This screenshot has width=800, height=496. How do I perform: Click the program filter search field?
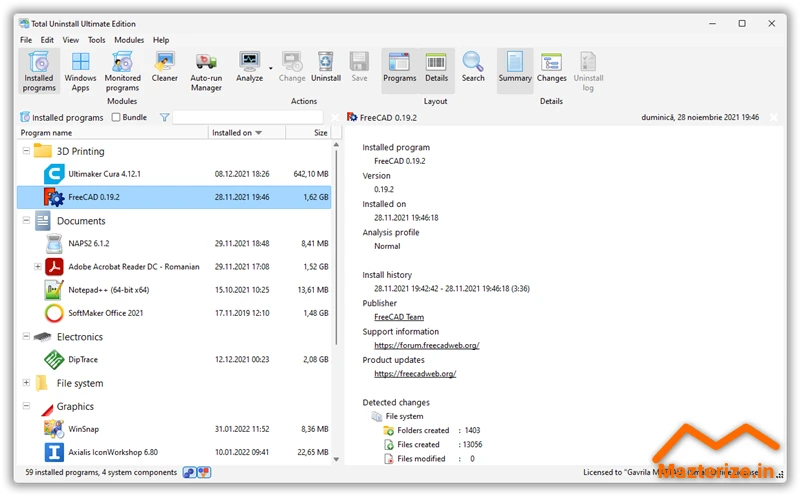tap(248, 117)
